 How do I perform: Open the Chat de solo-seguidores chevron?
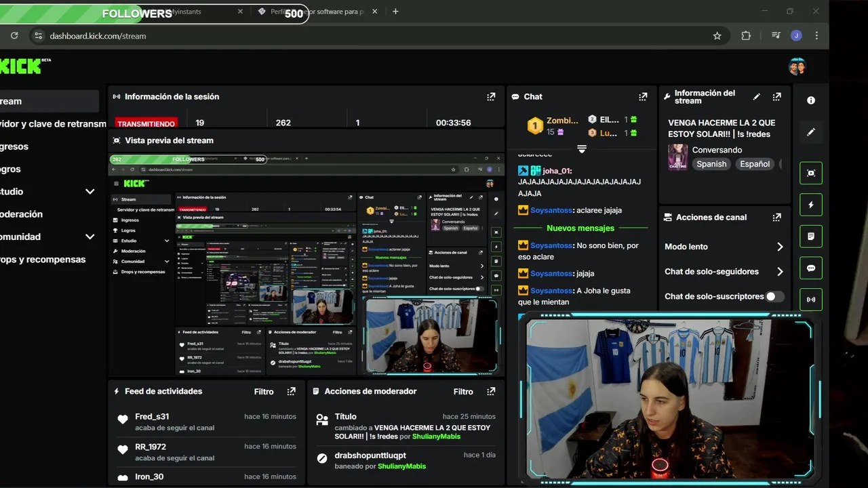click(779, 272)
